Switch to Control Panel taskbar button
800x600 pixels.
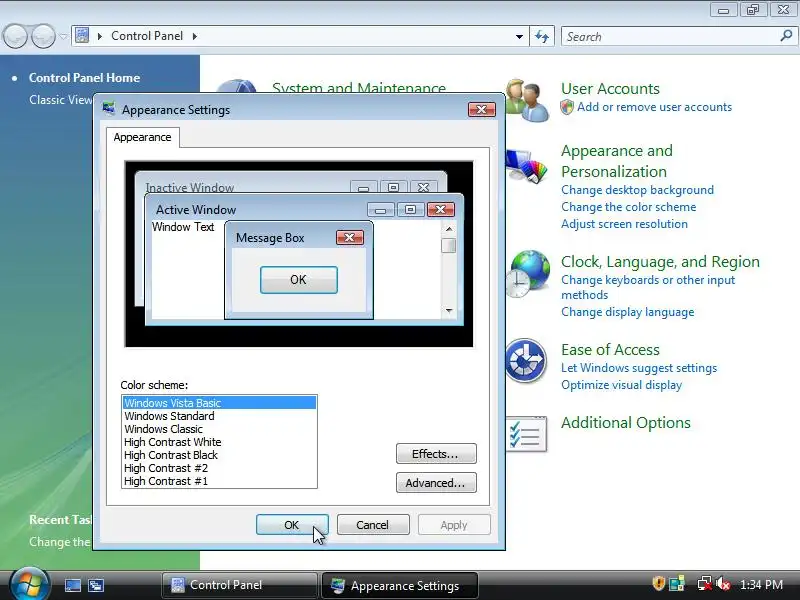(x=239, y=585)
